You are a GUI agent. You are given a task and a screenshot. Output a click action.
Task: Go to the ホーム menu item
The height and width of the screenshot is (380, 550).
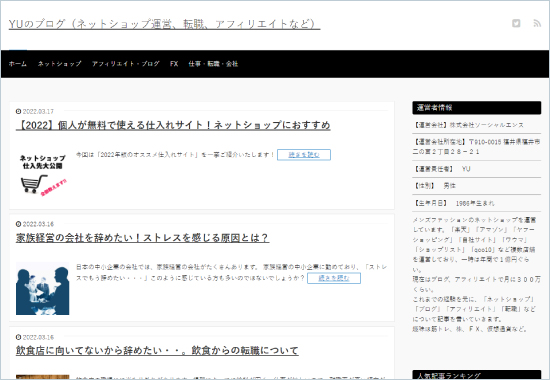pos(18,64)
